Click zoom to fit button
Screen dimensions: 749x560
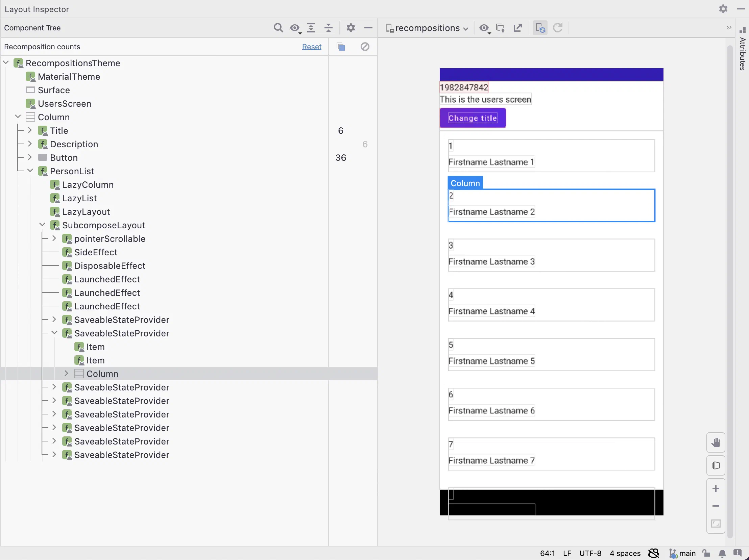click(716, 524)
